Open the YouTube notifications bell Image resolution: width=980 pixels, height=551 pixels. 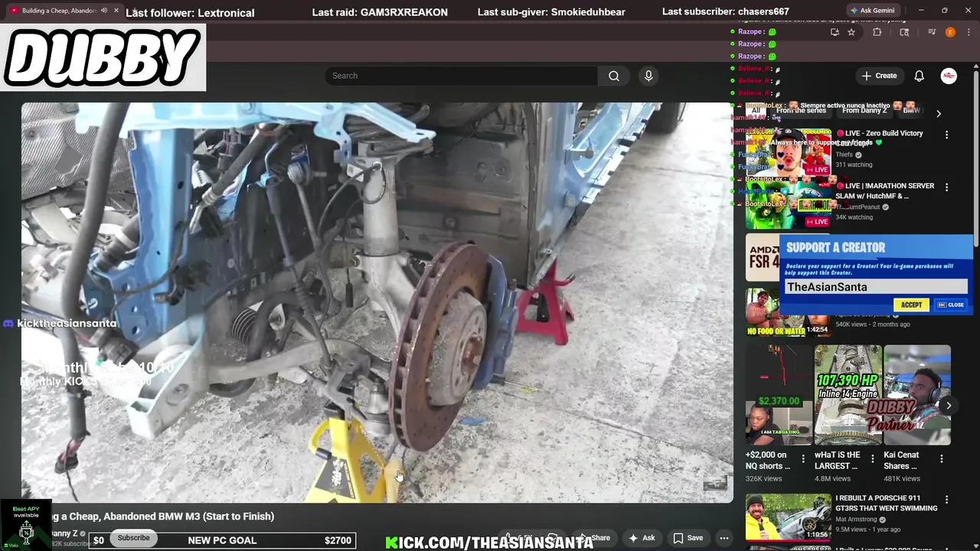pyautogui.click(x=920, y=76)
